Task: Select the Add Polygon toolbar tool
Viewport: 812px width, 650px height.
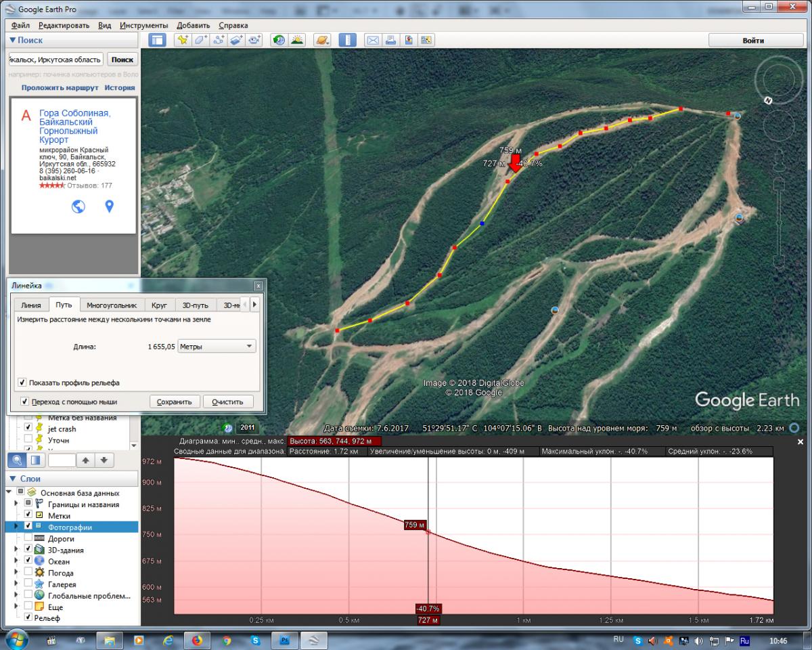Action: pyautogui.click(x=200, y=40)
